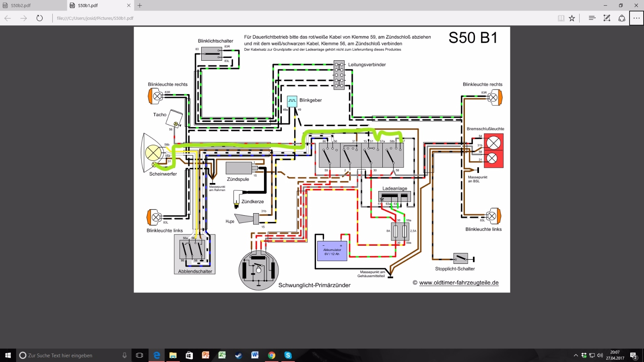Screen dimensions: 644x362
Task: Click the Windows search box in taskbar
Action: (x=72, y=355)
